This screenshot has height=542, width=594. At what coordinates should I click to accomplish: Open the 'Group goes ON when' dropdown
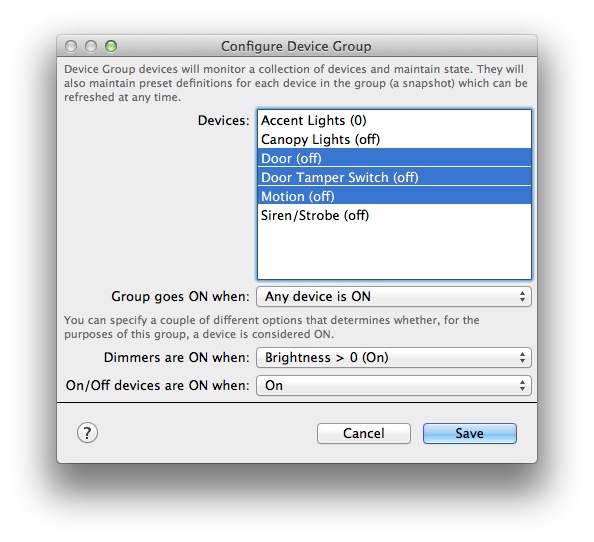coord(394,296)
